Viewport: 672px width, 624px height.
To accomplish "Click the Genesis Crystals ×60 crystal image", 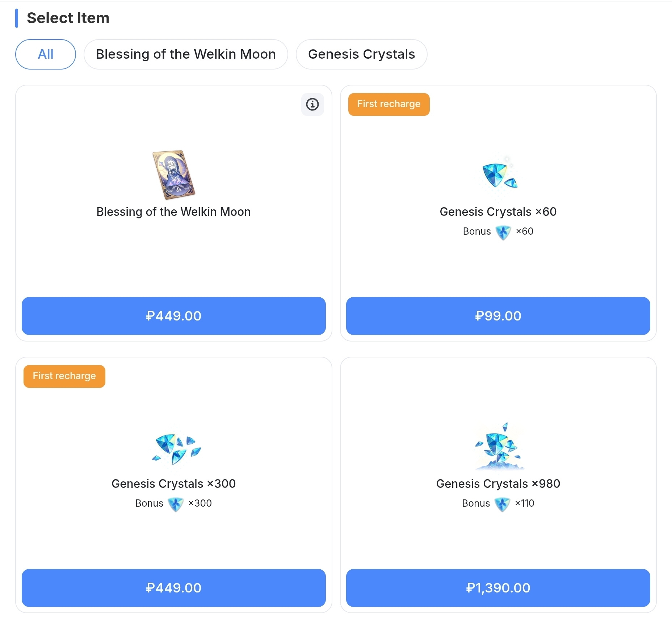I will coord(499,175).
